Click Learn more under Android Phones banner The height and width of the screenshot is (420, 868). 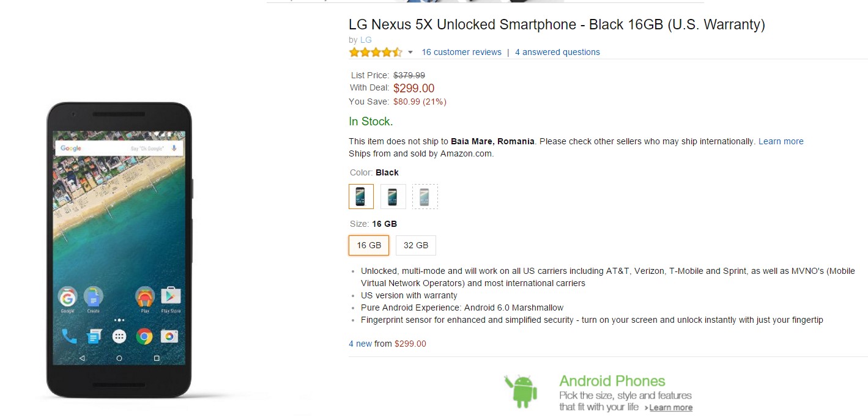(x=670, y=408)
